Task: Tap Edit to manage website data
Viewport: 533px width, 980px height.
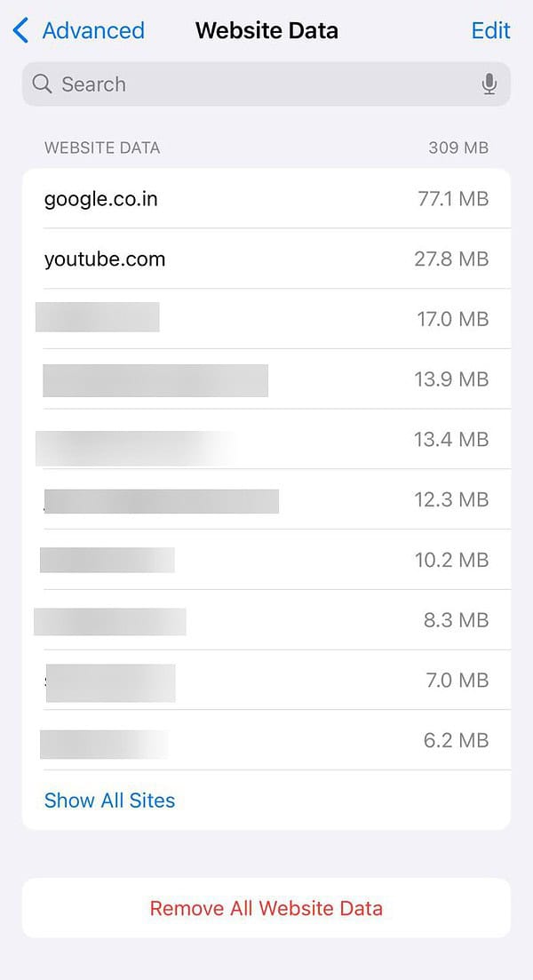Action: (490, 29)
